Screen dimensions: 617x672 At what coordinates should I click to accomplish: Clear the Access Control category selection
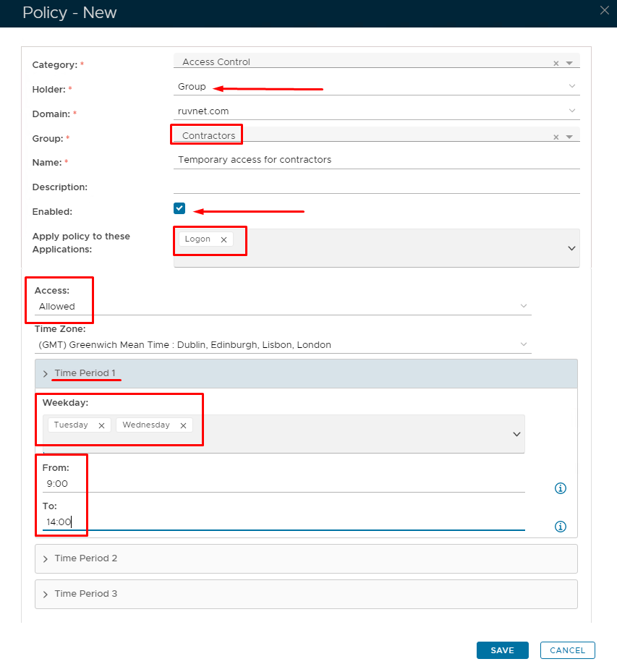pyautogui.click(x=556, y=64)
